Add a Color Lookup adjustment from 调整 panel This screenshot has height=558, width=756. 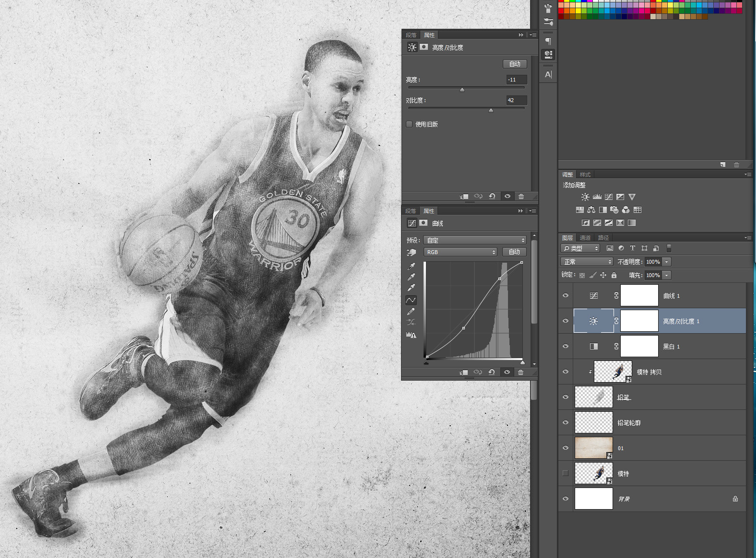(x=638, y=210)
